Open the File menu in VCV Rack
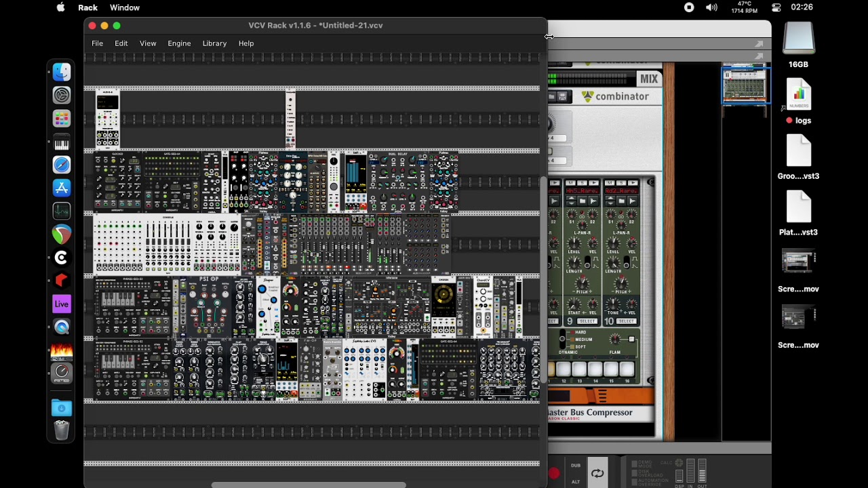868x488 pixels. coord(98,43)
